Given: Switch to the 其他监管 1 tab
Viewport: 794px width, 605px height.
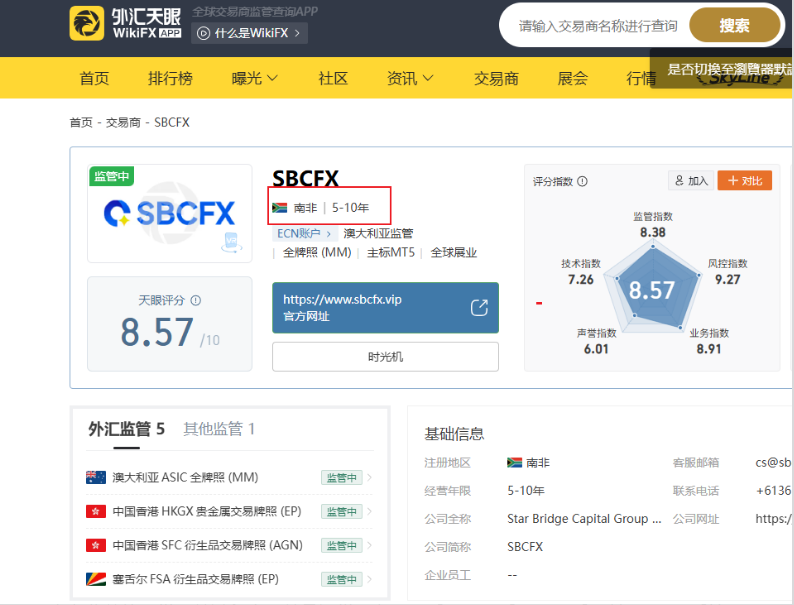Looking at the screenshot, I should 219,429.
